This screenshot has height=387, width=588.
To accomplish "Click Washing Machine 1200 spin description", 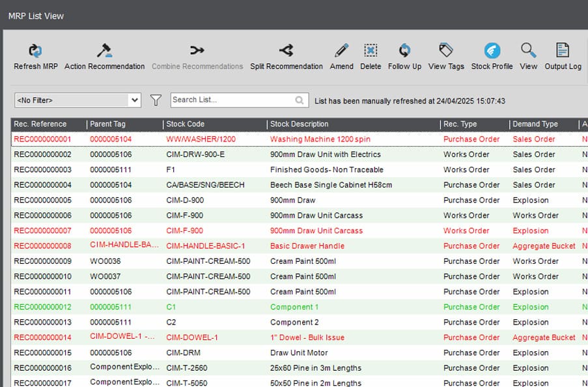I will [320, 139].
